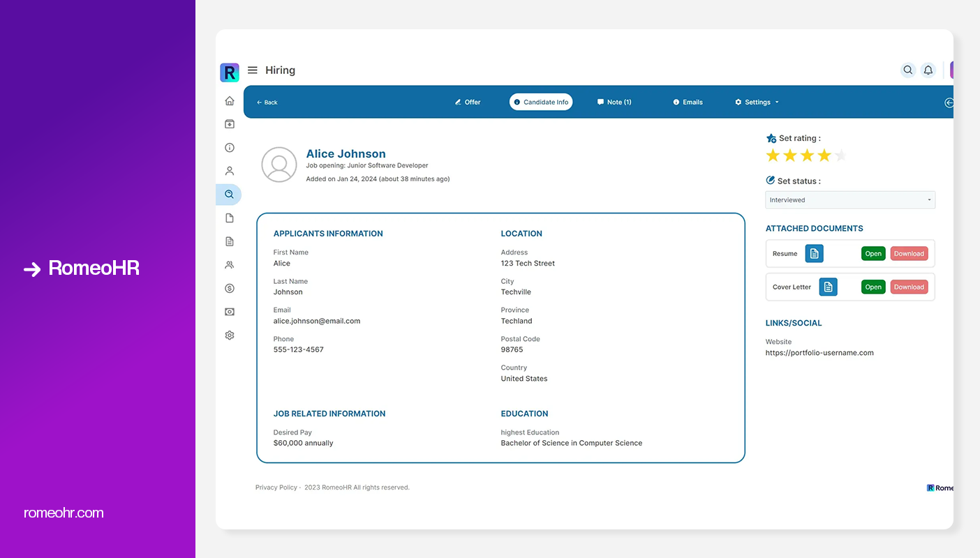
Task: Set rating to five stars
Action: click(841, 156)
